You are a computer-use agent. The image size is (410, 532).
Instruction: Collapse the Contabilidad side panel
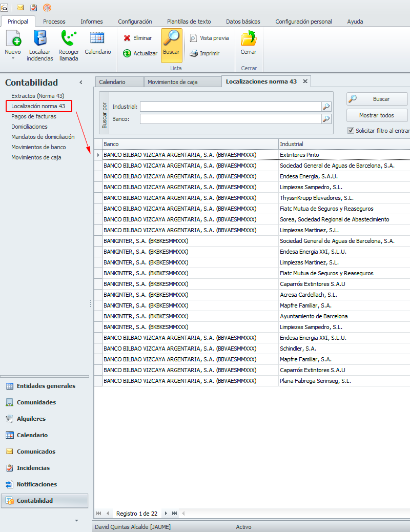coord(81,83)
